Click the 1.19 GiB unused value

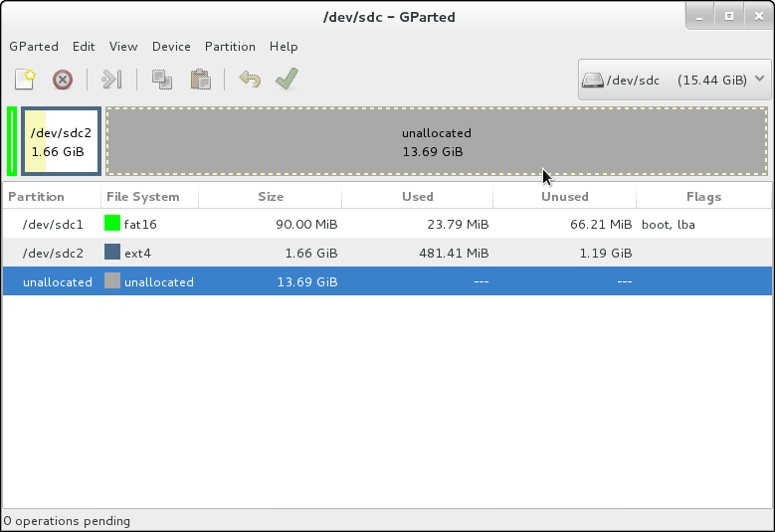[606, 253]
